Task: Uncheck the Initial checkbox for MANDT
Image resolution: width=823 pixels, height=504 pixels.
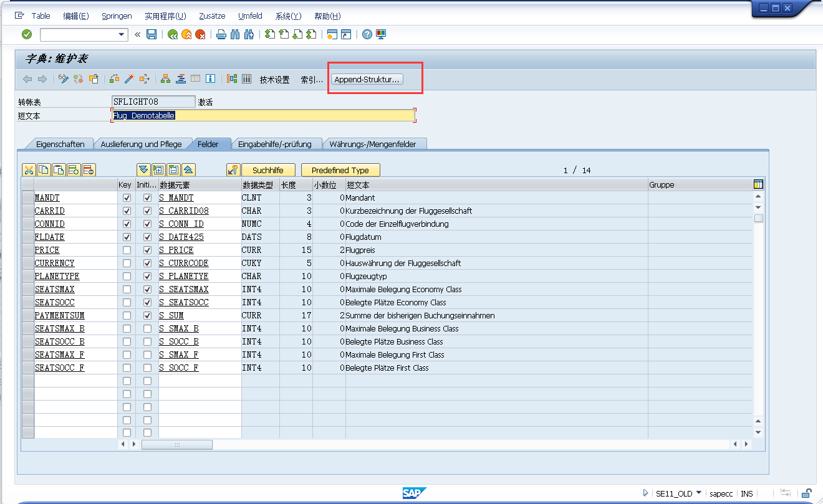Action: tap(146, 197)
